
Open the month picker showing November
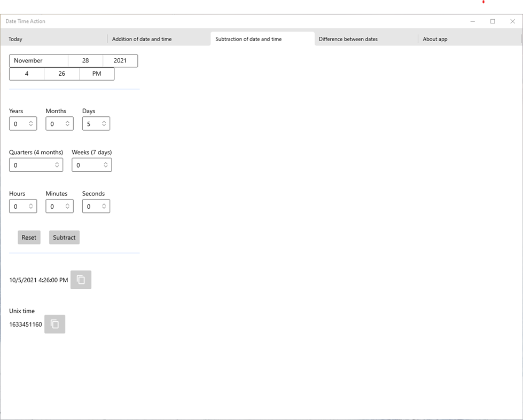38,61
